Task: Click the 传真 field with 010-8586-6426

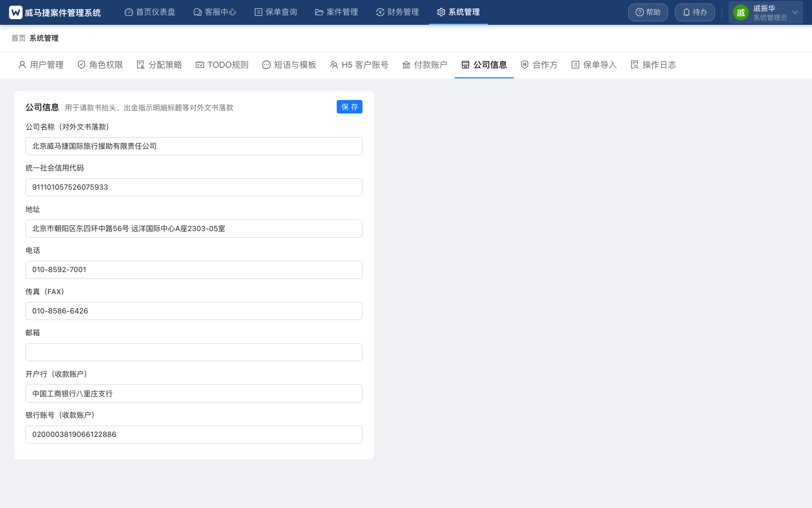Action: 194,311
